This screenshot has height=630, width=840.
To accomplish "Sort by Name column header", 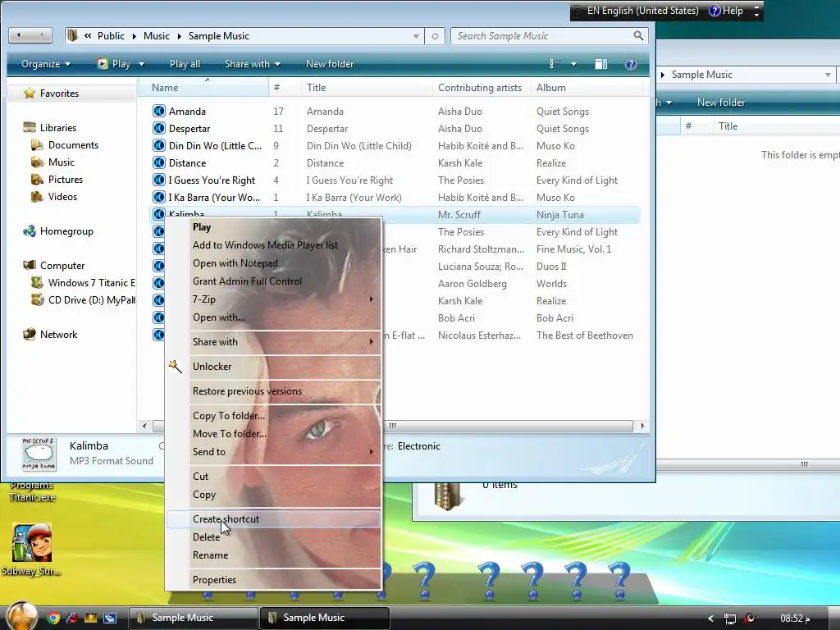I will 203,87.
